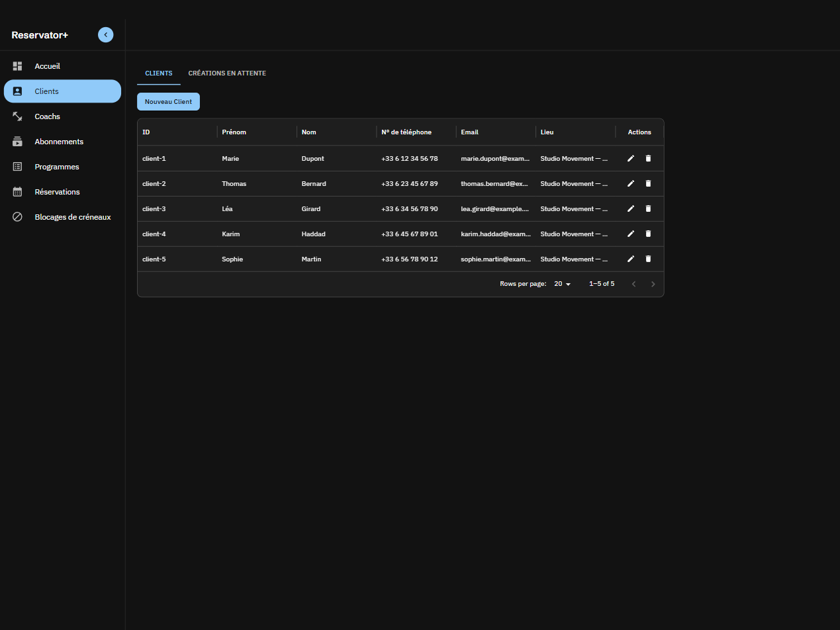Select the client-3 ID cell
Screen dimensions: 840x630
(177, 209)
